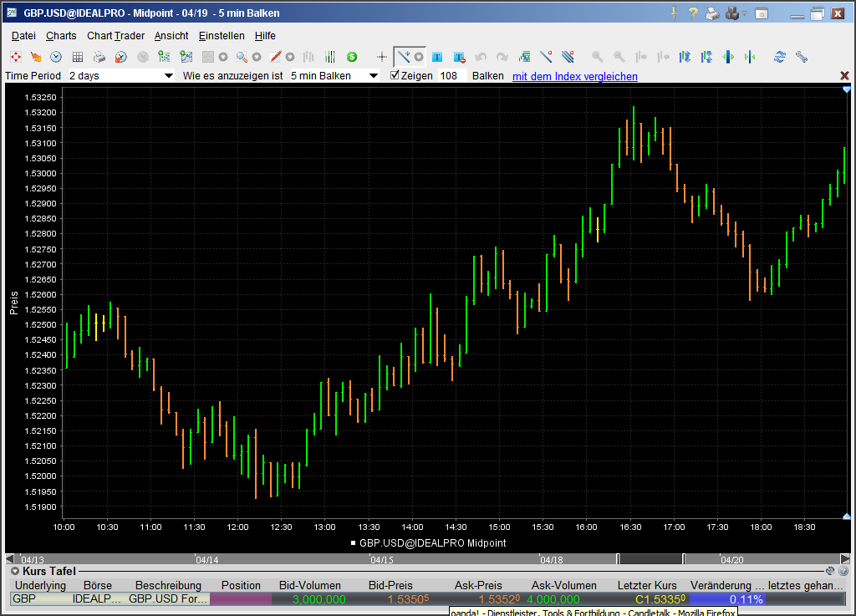The image size is (856, 616).
Task: Select the crosshair cursor tool
Action: (382, 57)
